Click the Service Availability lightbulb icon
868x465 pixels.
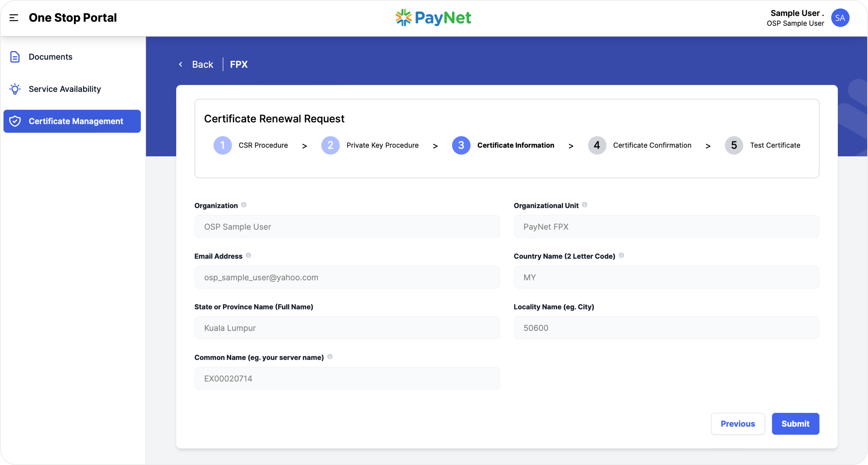coord(15,89)
